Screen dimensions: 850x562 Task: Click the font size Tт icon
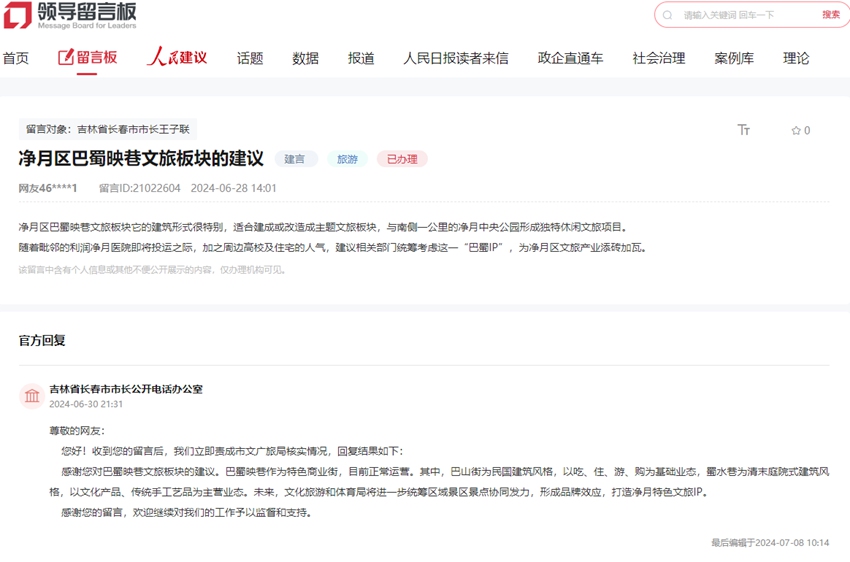pos(743,130)
